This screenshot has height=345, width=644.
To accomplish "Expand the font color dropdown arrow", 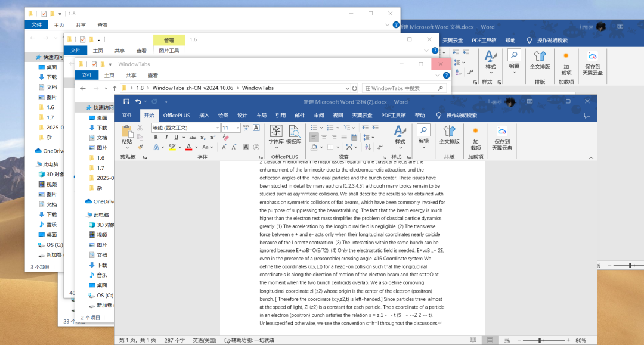I will (x=195, y=146).
